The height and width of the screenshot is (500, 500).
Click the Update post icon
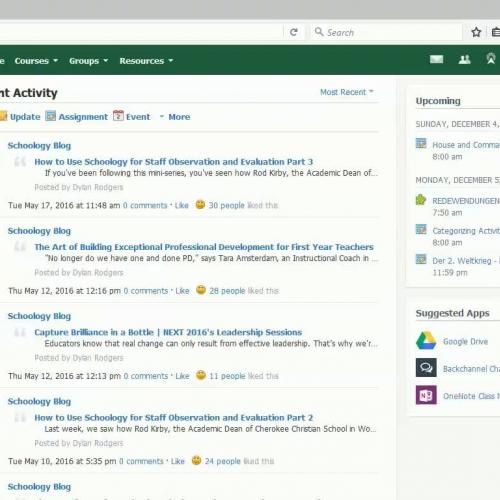[x=3, y=116]
